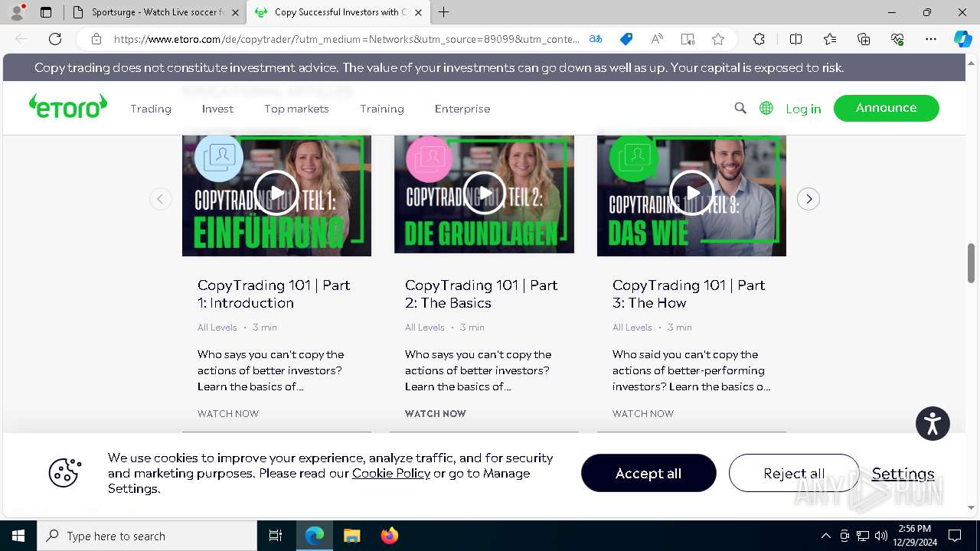Screen dimensions: 980x551
Task: Click the taskbar search box
Action: click(x=147, y=536)
